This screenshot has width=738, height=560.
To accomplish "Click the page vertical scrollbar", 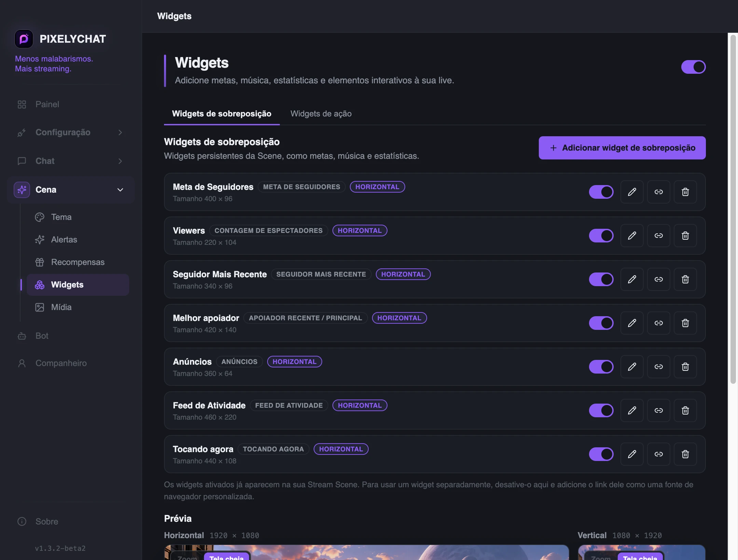I will pos(733,209).
